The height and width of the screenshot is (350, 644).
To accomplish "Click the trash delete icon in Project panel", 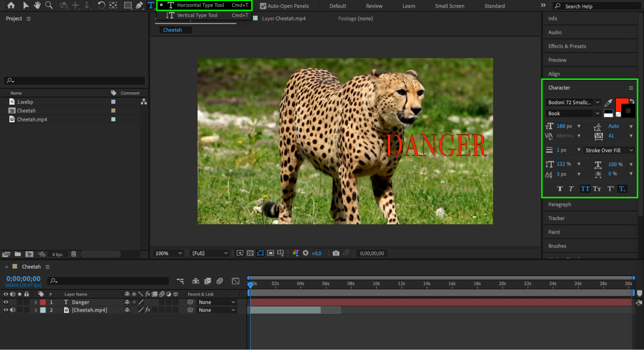I will [x=73, y=254].
